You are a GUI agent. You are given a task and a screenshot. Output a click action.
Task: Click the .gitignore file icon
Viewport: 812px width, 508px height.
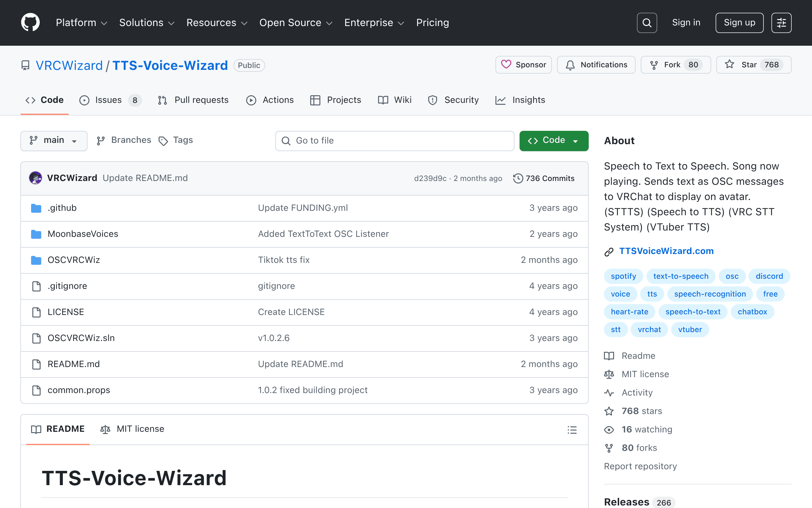pyautogui.click(x=36, y=286)
